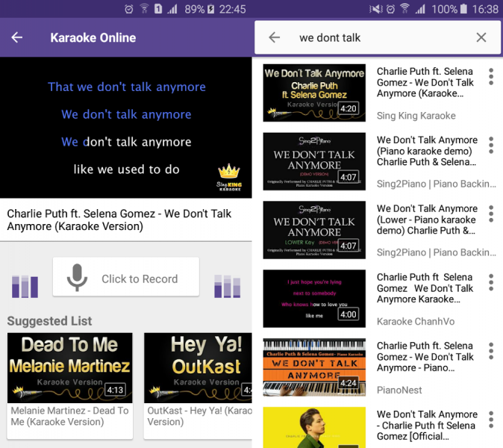
Task: Tap alarm icon in left status bar
Action: (x=128, y=9)
